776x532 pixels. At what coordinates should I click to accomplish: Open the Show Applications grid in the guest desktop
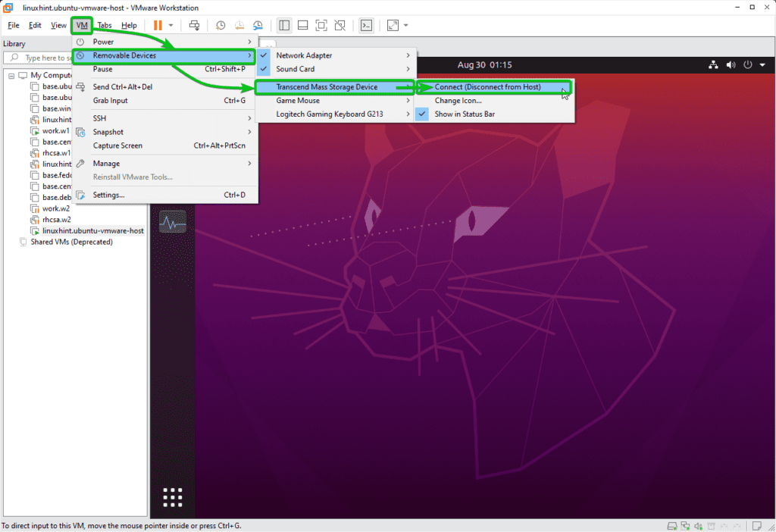(x=172, y=496)
